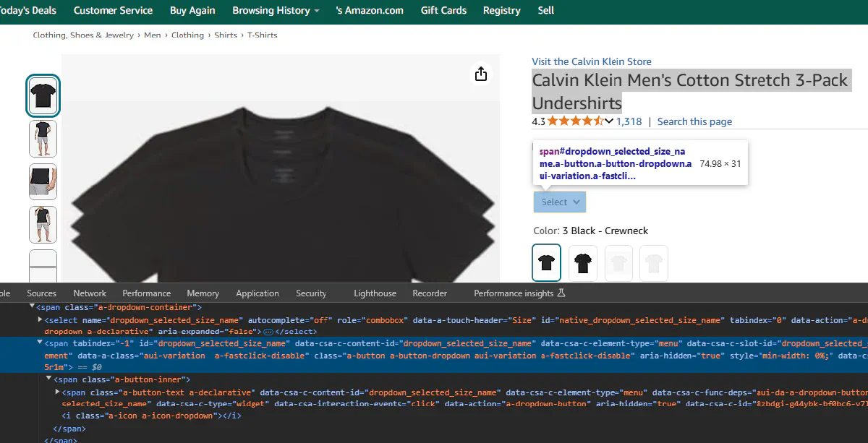Go to Buy Again
Viewport: 868px width, 443px height.
pos(192,10)
